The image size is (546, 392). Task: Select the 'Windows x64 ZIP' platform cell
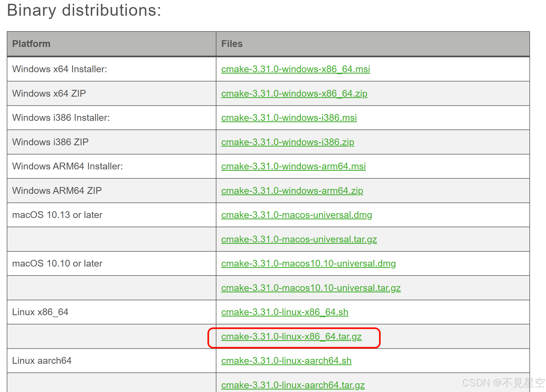(112, 93)
